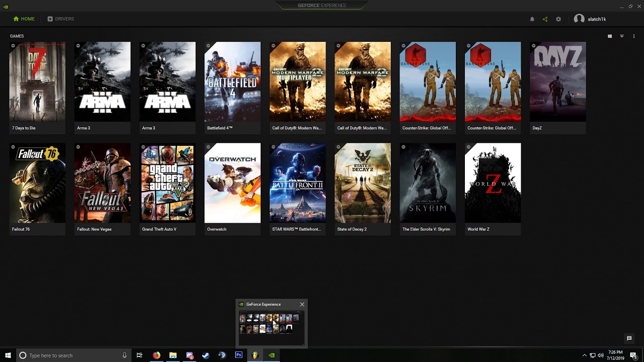Image resolution: width=644 pixels, height=362 pixels.
Task: Open the notifications bell
Action: pos(532,19)
